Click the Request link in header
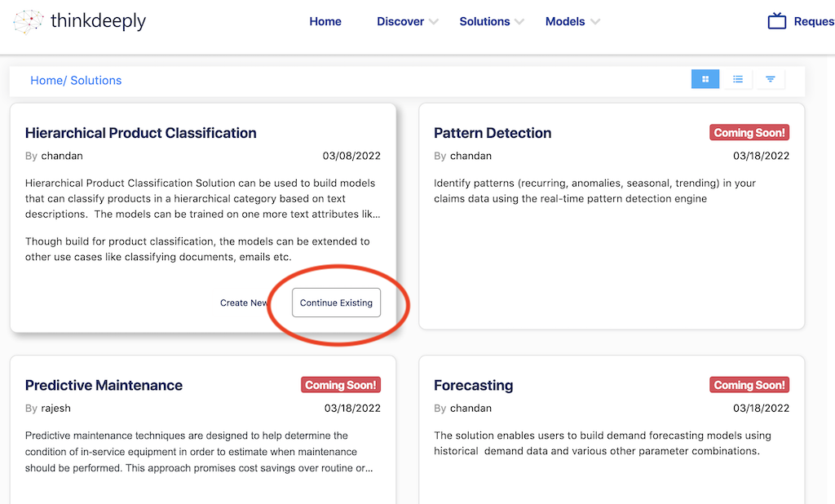The height and width of the screenshot is (504, 835). 813,22
